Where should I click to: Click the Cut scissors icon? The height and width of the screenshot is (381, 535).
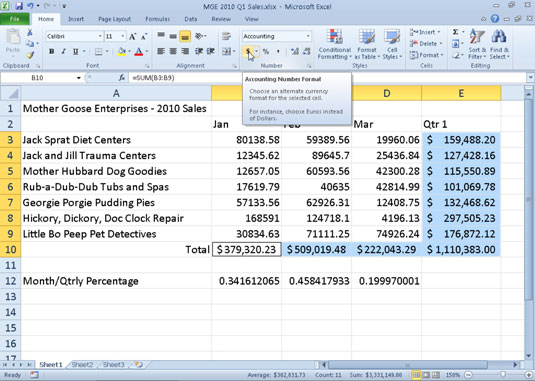(x=30, y=32)
